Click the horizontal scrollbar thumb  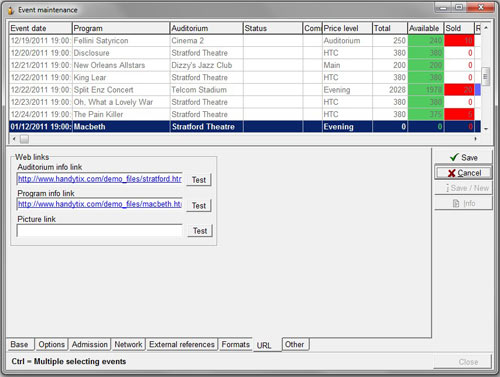(x=24, y=139)
